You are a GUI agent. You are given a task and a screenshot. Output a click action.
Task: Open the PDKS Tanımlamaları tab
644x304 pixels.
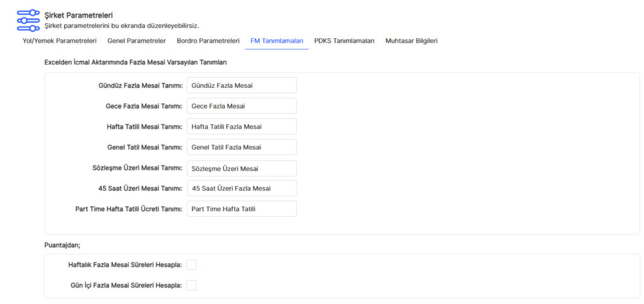pos(344,41)
